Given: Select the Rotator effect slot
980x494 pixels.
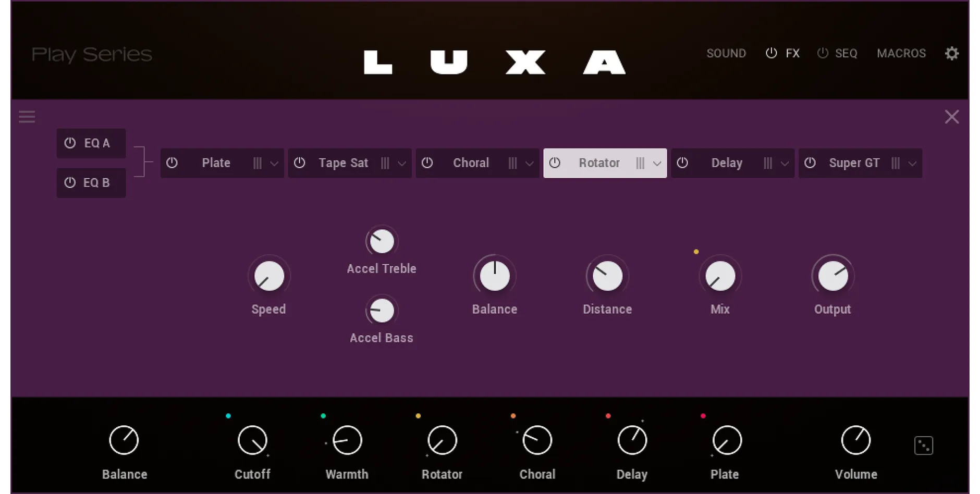Looking at the screenshot, I should point(599,163).
